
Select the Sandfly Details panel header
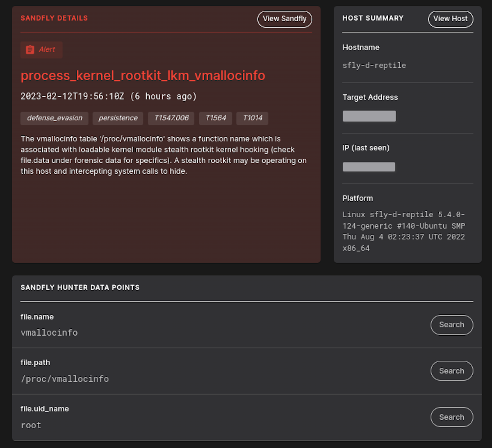pos(54,18)
